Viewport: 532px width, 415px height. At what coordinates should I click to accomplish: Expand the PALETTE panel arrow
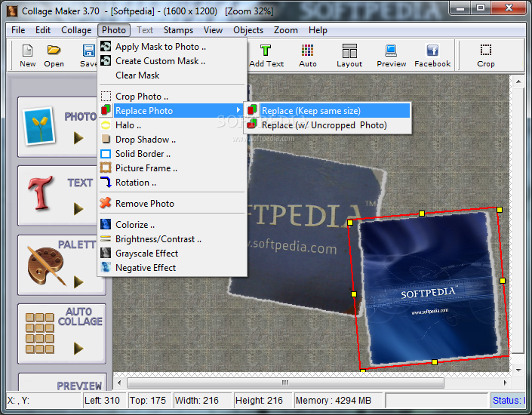tap(78, 281)
